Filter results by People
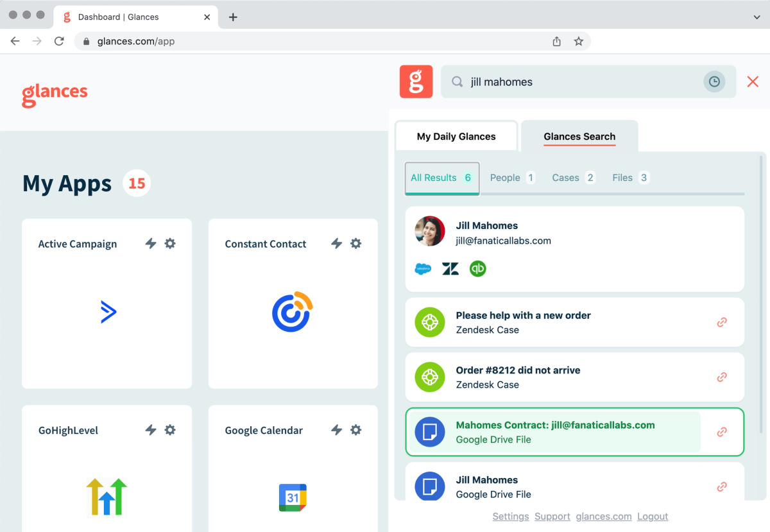Screen dimensions: 770x532 click(512, 178)
